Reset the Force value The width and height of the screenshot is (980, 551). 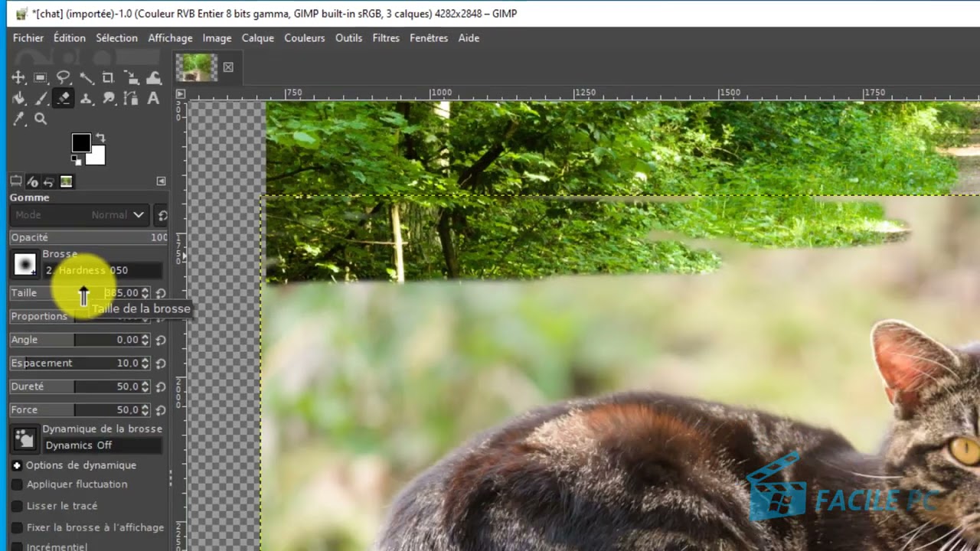(161, 409)
